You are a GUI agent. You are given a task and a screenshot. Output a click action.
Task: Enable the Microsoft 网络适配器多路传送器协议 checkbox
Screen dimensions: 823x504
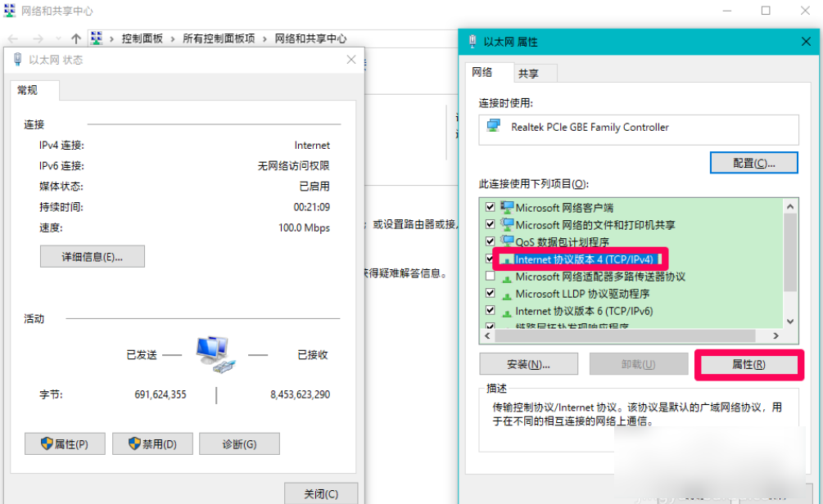coord(490,276)
